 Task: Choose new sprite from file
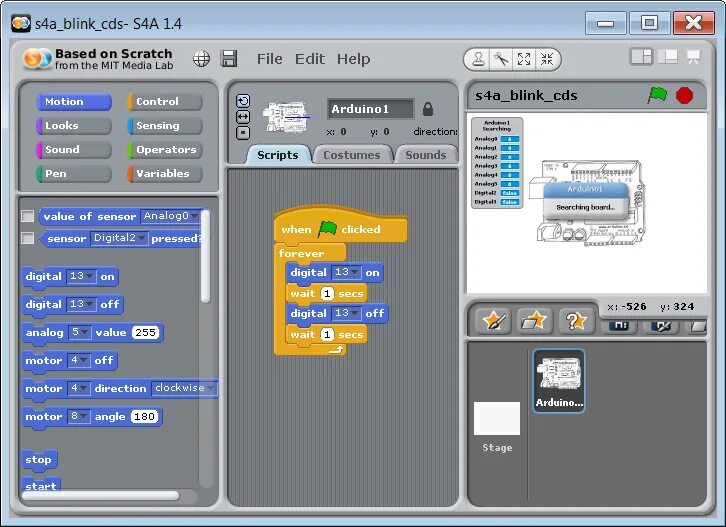(x=534, y=320)
